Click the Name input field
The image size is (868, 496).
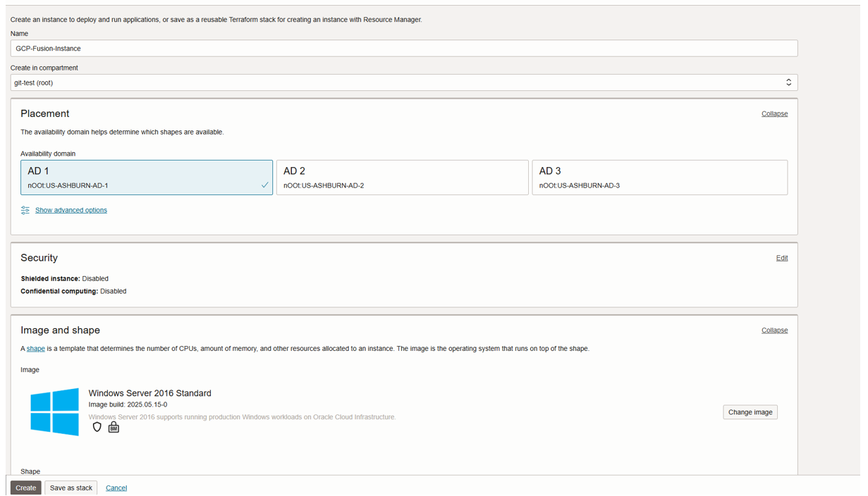point(403,49)
